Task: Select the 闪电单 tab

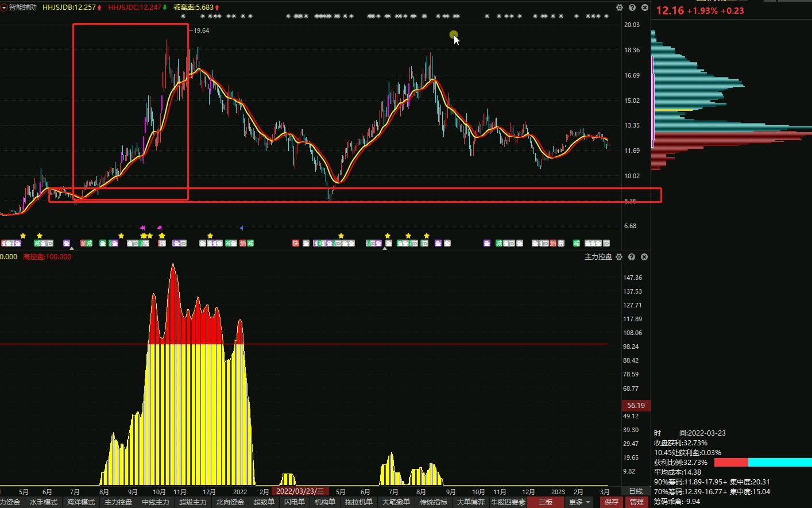Action: click(x=295, y=502)
